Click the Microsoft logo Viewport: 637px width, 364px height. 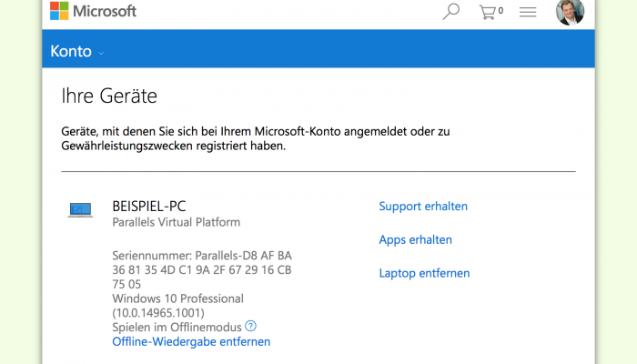93,11
